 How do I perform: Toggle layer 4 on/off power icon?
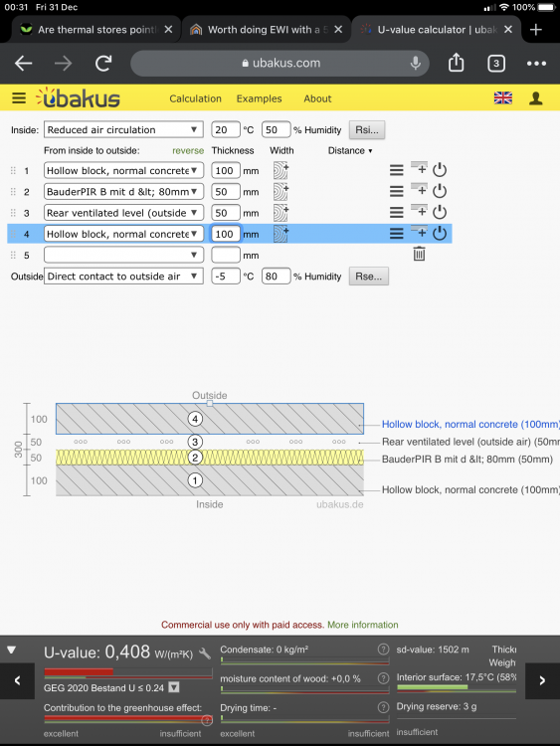(440, 233)
